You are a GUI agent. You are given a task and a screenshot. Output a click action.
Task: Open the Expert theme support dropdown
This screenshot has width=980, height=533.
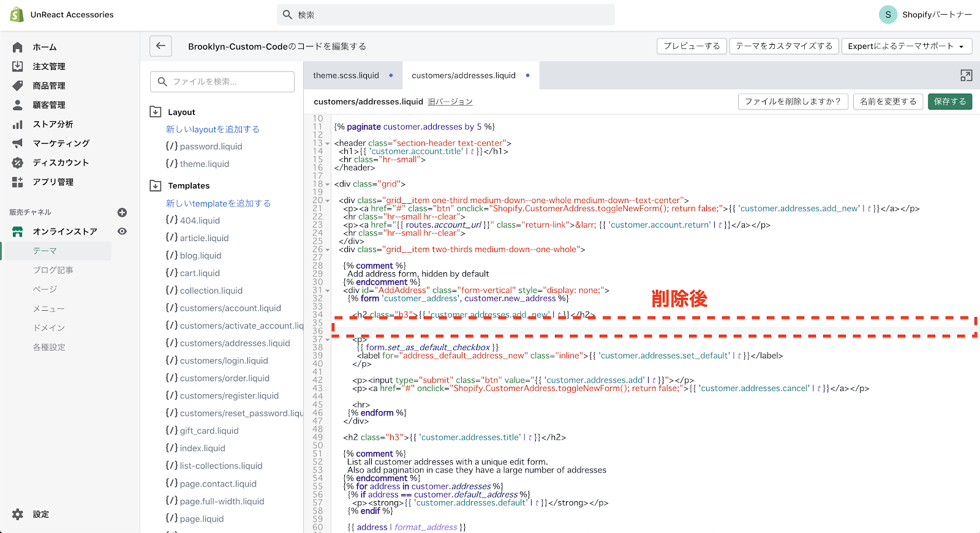click(x=906, y=46)
